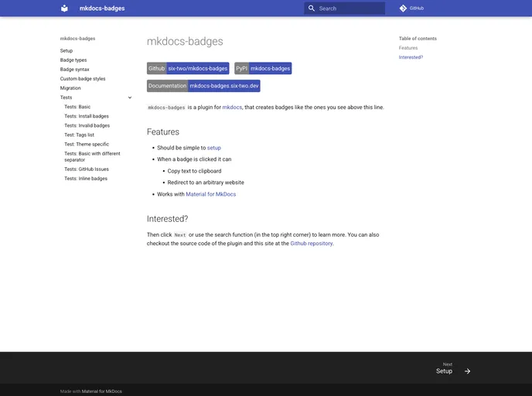This screenshot has height=396, width=532.
Task: Click the Github six-two/mkdocs-badges badge
Action: tap(188, 68)
